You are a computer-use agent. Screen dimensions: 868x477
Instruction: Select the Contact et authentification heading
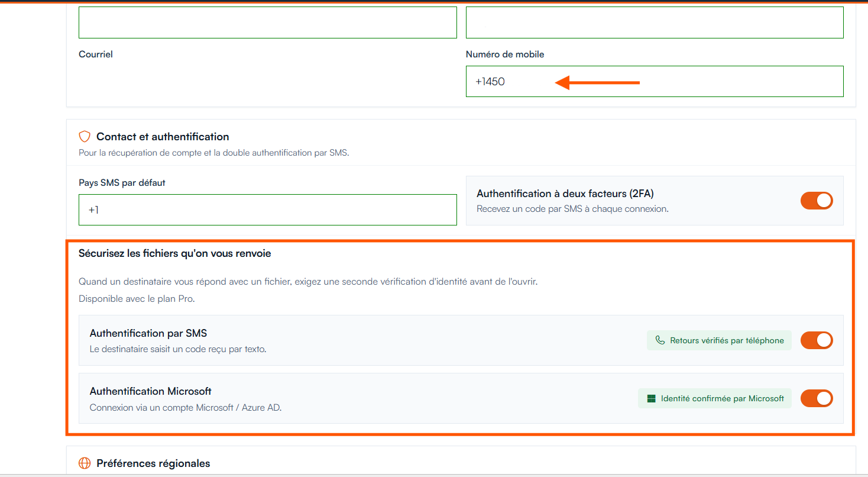tap(163, 137)
